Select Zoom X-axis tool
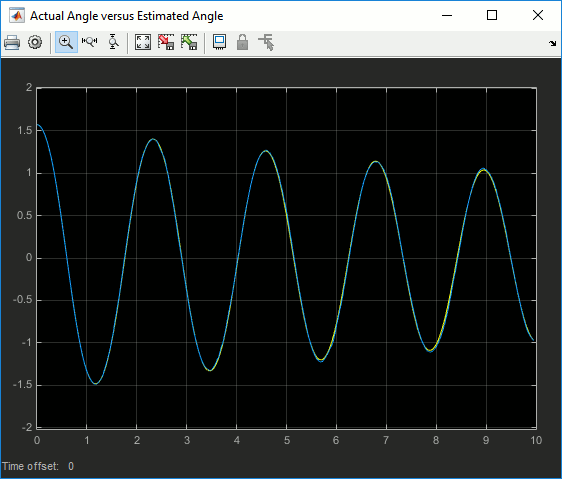 tap(89, 42)
